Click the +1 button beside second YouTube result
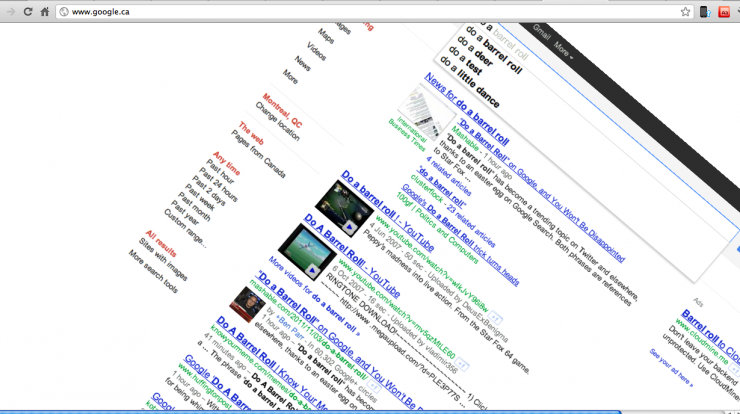740x414 pixels. coord(462,363)
